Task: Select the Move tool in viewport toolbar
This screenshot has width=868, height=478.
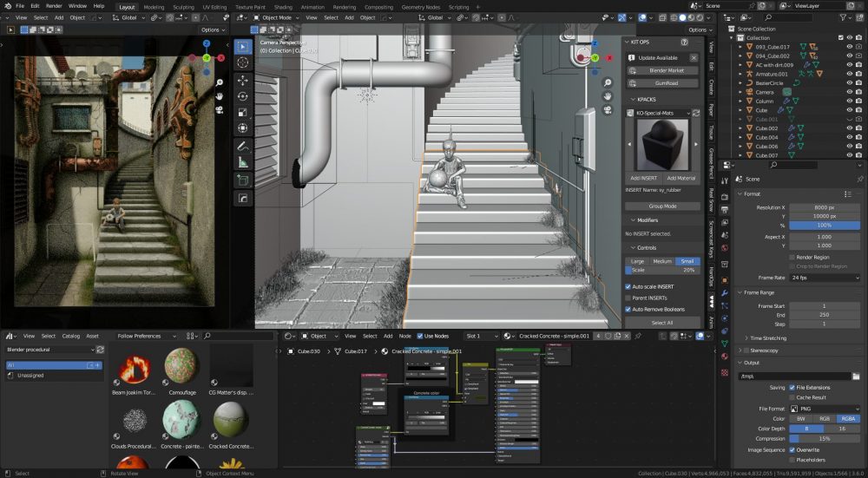Action: (x=243, y=82)
